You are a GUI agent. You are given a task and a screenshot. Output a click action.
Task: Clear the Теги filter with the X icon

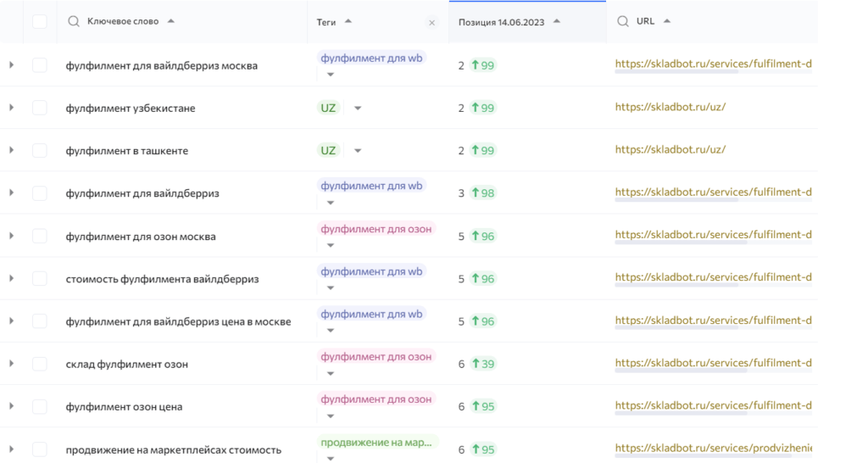pos(431,23)
